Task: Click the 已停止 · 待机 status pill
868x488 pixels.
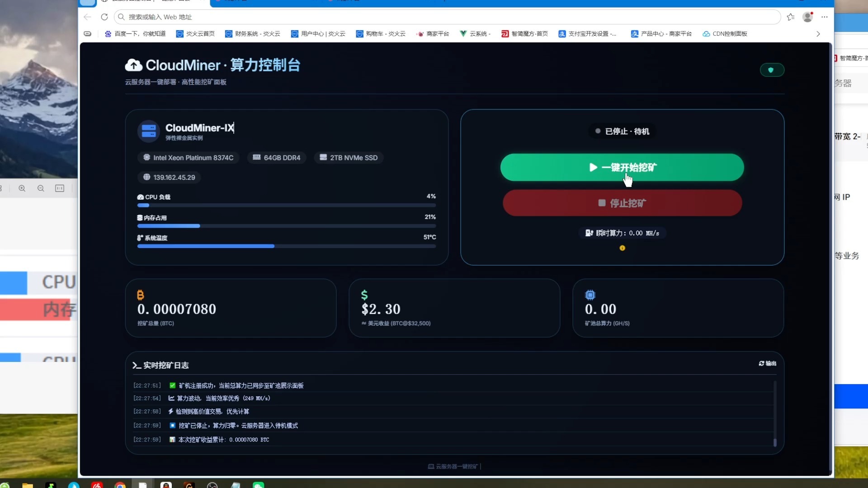Action: [x=622, y=131]
